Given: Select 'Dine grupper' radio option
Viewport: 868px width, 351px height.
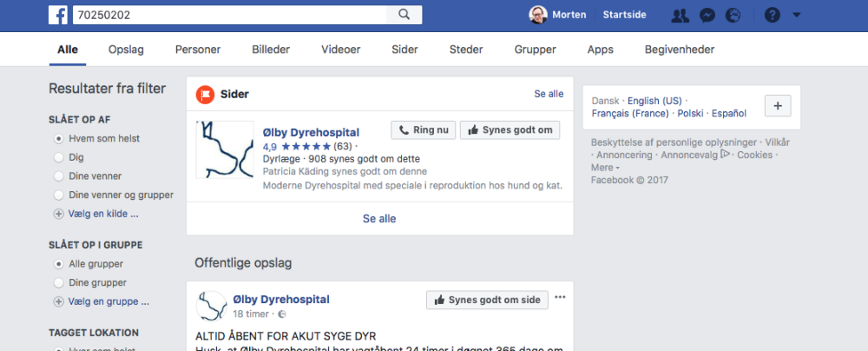Looking at the screenshot, I should pos(59,282).
